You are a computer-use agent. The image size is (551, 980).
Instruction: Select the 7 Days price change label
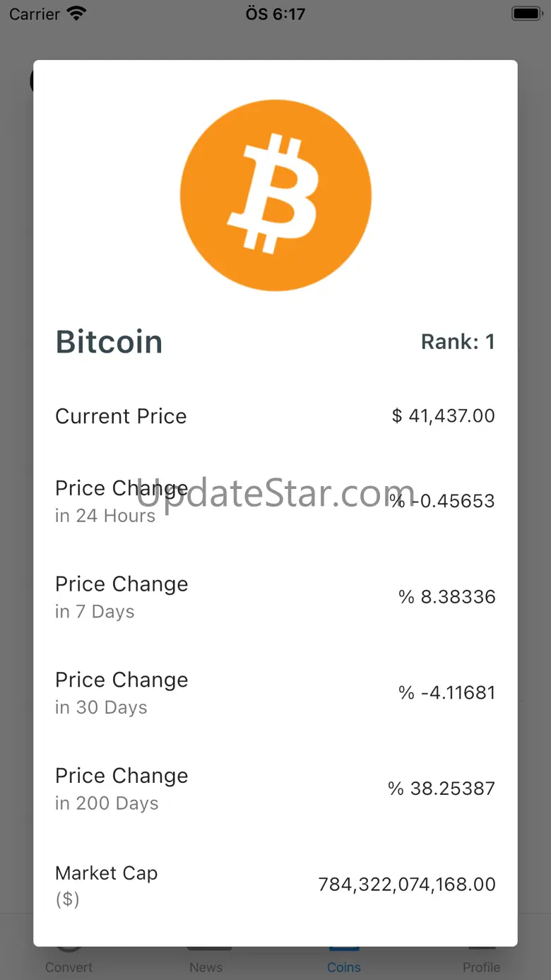pos(122,597)
